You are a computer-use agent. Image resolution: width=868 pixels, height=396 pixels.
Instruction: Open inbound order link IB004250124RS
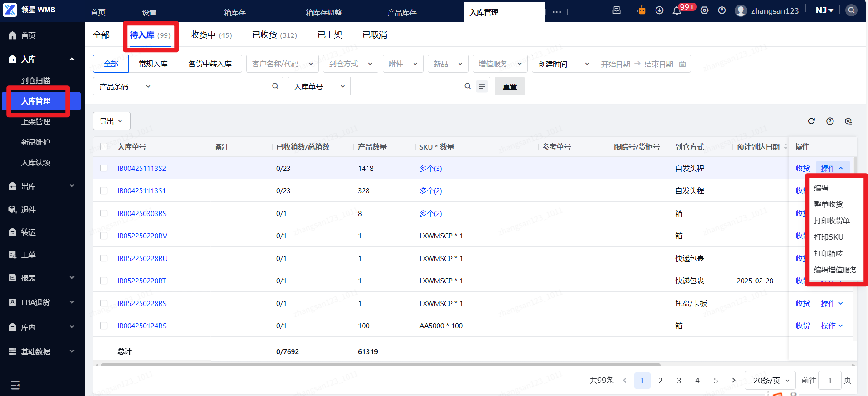pyautogui.click(x=142, y=326)
